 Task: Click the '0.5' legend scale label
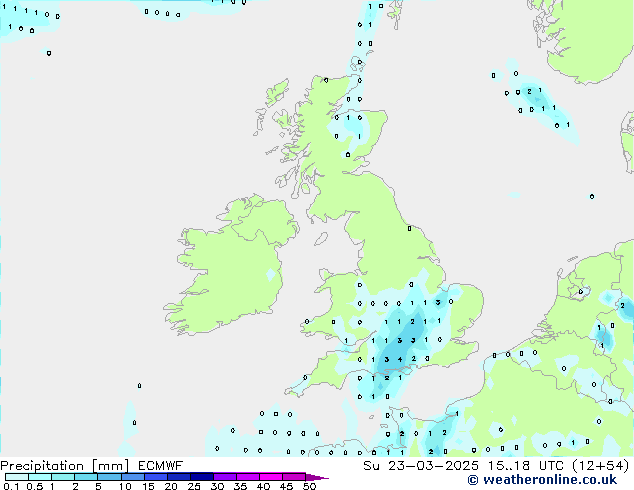point(35,486)
